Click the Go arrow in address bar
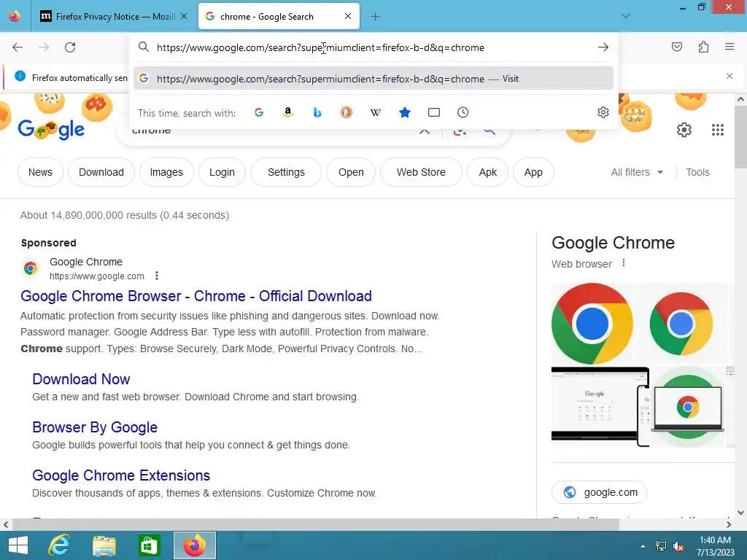Screen dimensions: 747x560 tap(603, 47)
